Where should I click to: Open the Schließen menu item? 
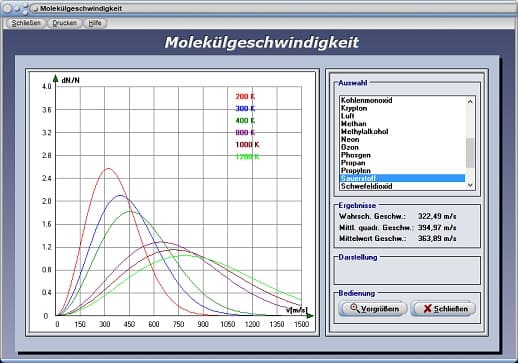(26, 23)
